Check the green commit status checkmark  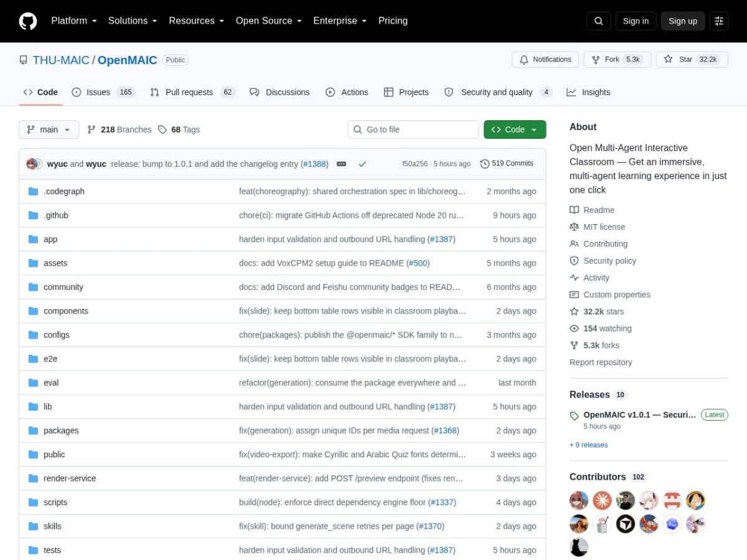tap(362, 164)
